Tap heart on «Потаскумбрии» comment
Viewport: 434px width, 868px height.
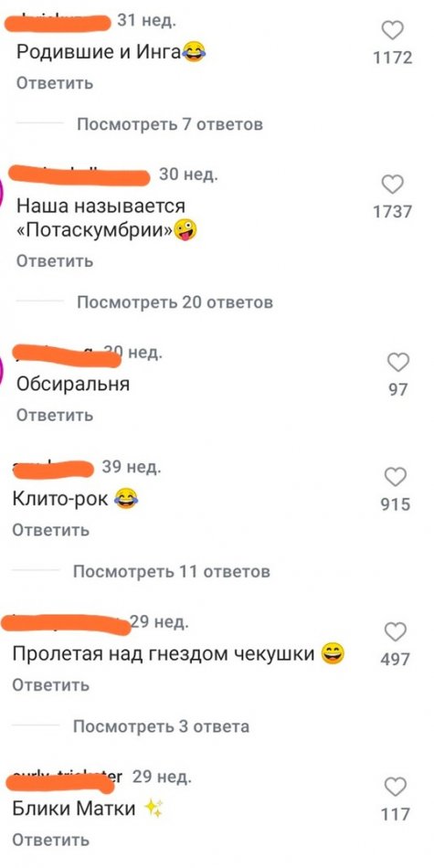[x=393, y=185]
